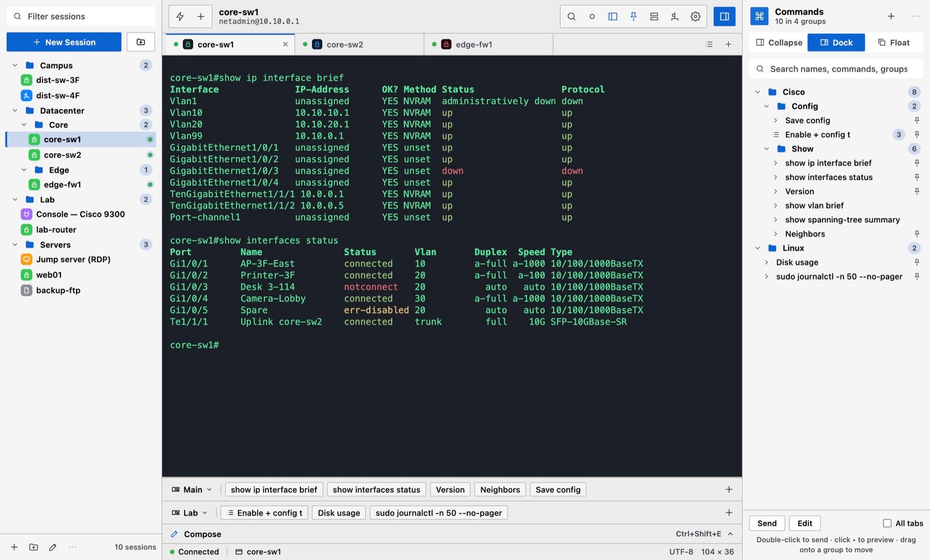Click the Search names, commands, groups field

[836, 69]
